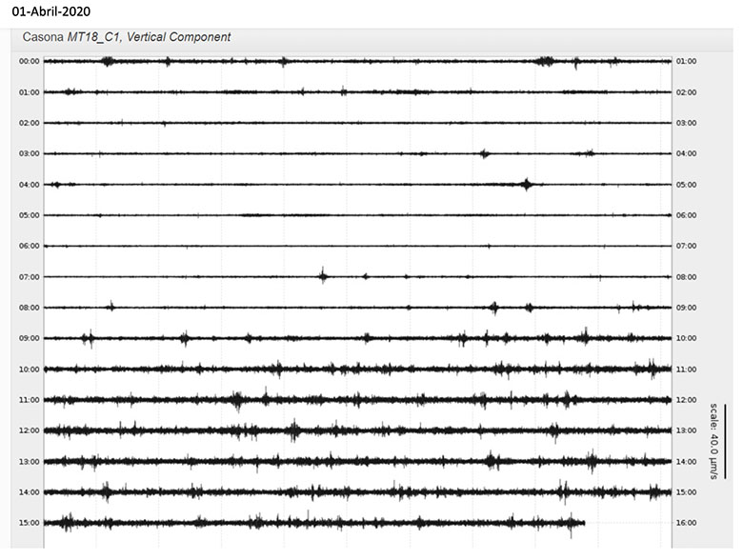The height and width of the screenshot is (560, 743).
Task: Click the left-side 06:00 time label
Action: pyautogui.click(x=29, y=246)
